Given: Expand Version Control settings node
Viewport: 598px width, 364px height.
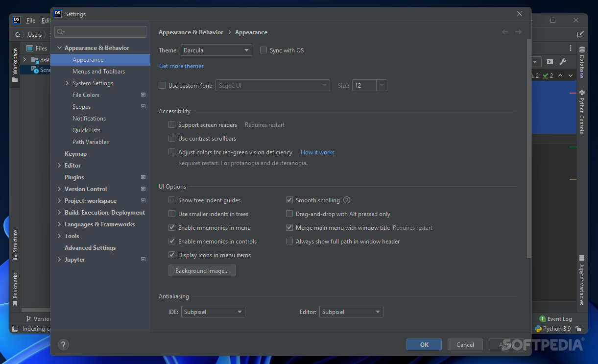Looking at the screenshot, I should click(59, 189).
